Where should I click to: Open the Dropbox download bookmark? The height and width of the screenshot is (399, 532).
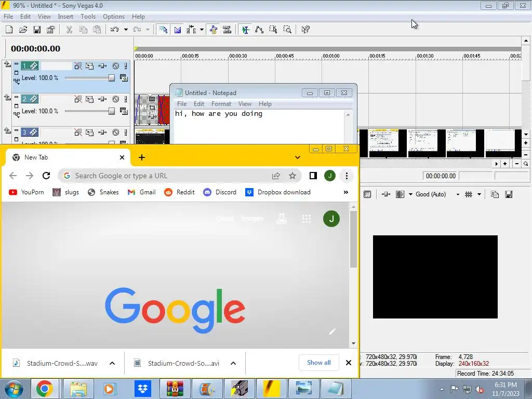tap(278, 192)
